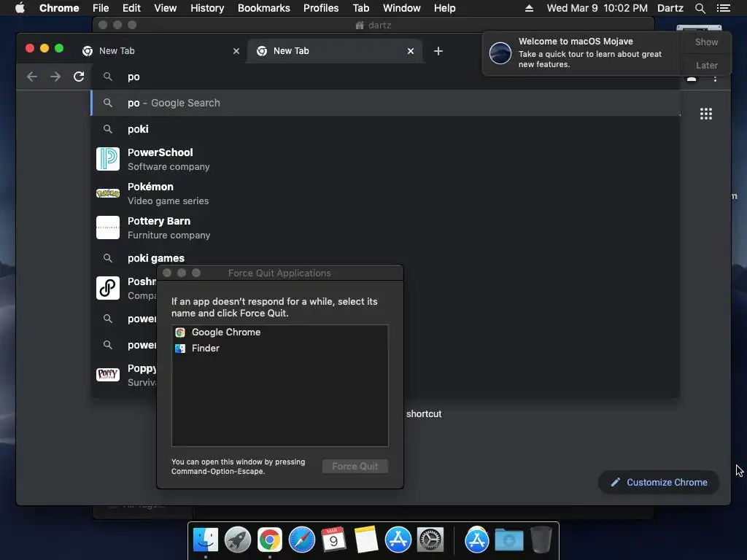Click the Force Quit button
This screenshot has width=747, height=560.
tap(355, 466)
